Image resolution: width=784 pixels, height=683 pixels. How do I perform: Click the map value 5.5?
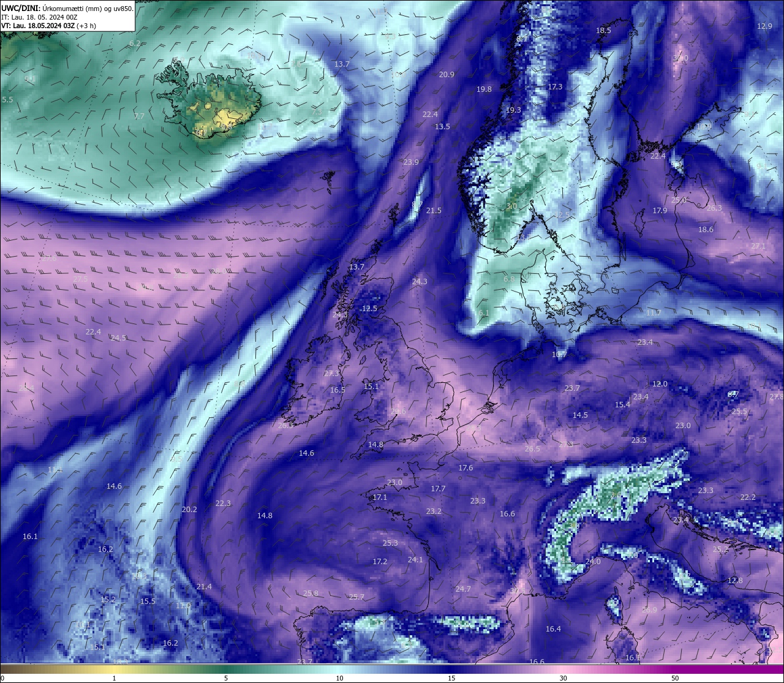[x=7, y=100]
